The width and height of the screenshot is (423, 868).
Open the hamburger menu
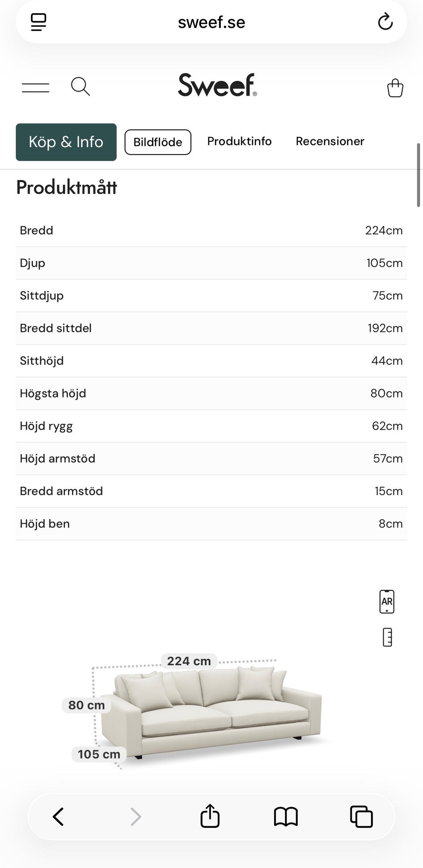(36, 87)
